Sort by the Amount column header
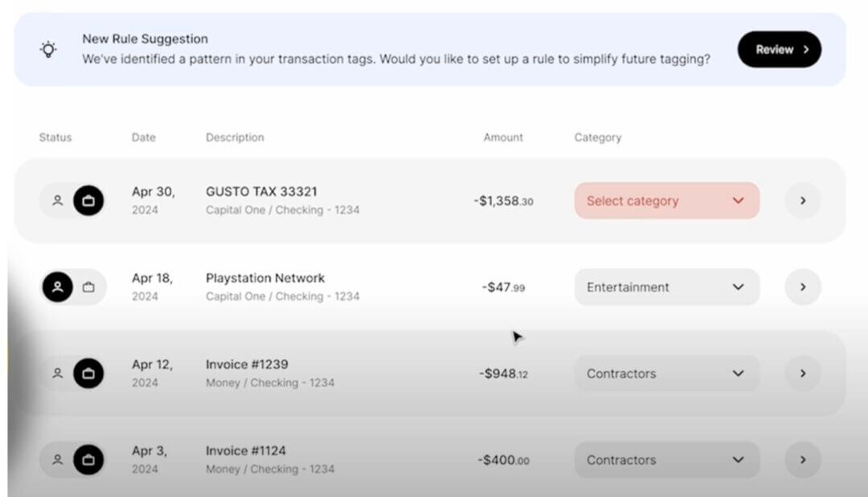Image resolution: width=868 pixels, height=497 pixels. [x=503, y=137]
